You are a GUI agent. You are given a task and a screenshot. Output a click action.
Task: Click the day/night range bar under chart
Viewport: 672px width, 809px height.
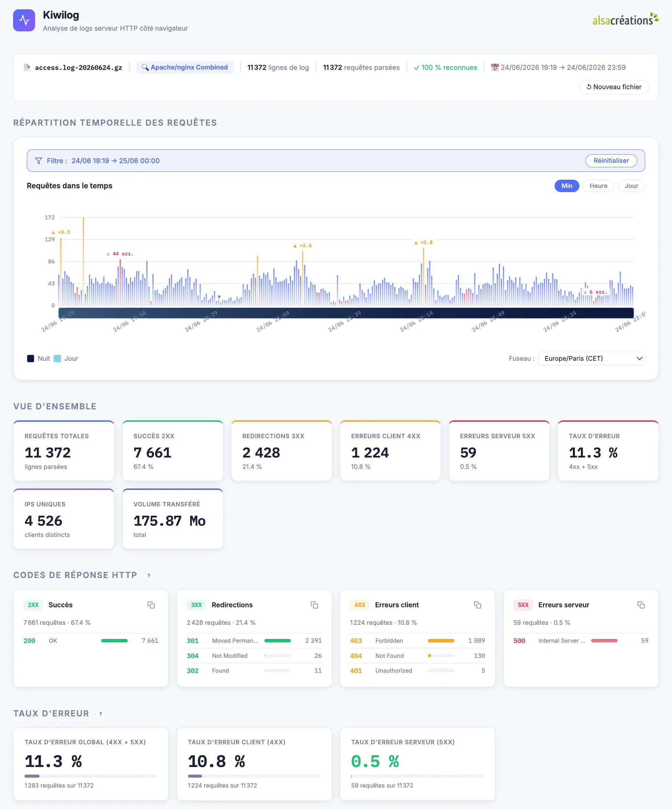tap(346, 313)
